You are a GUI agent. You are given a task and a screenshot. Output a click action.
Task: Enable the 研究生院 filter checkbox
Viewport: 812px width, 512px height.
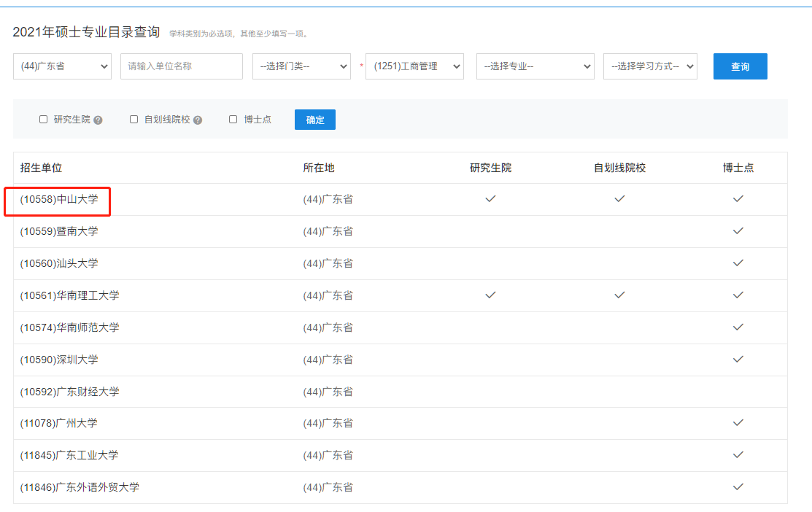(x=43, y=119)
